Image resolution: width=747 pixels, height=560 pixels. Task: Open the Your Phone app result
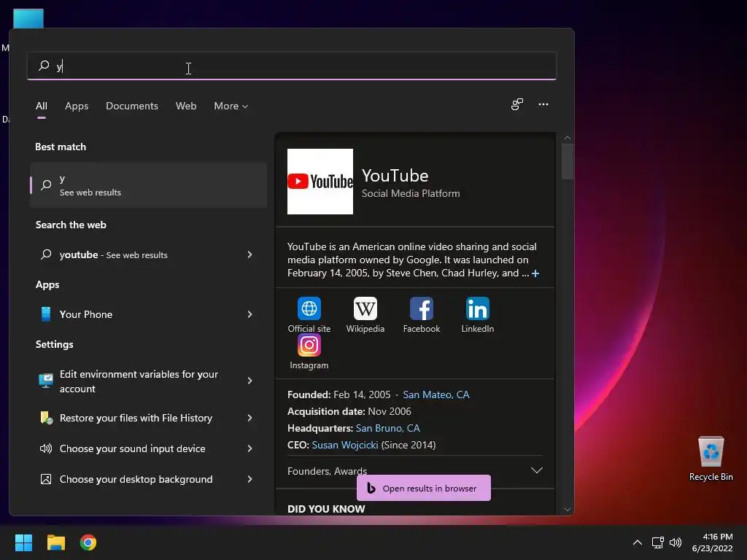coord(148,314)
